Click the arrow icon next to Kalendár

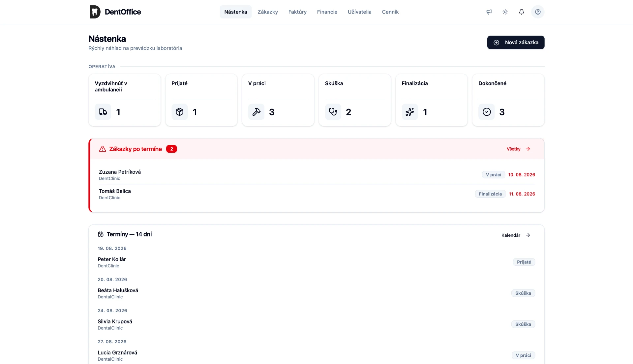pos(528,235)
